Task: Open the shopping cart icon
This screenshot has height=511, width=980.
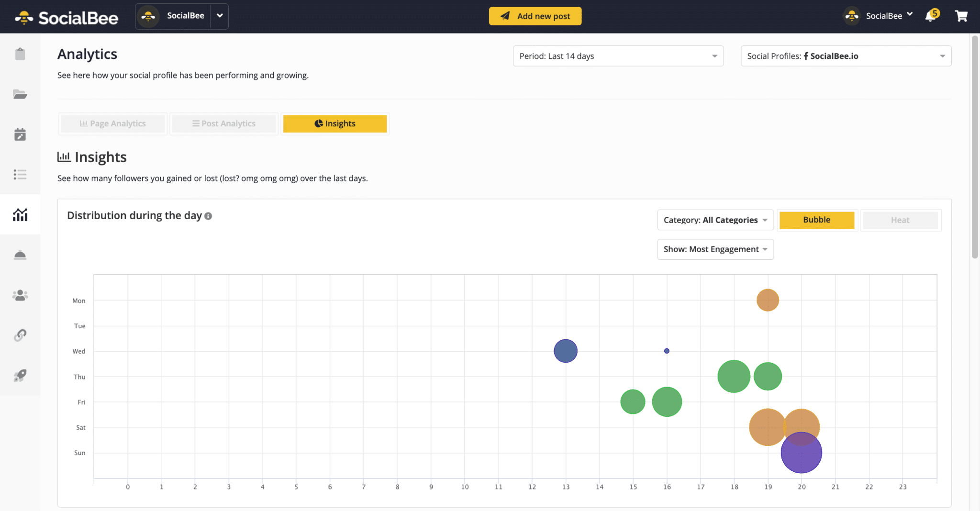Action: pyautogui.click(x=961, y=16)
